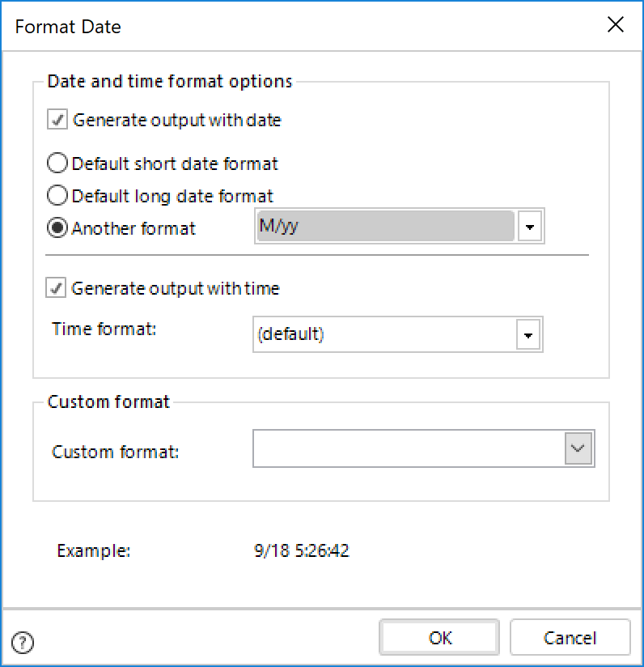The height and width of the screenshot is (667, 644).
Task: Click the Date and time format options heading
Action: (x=170, y=81)
